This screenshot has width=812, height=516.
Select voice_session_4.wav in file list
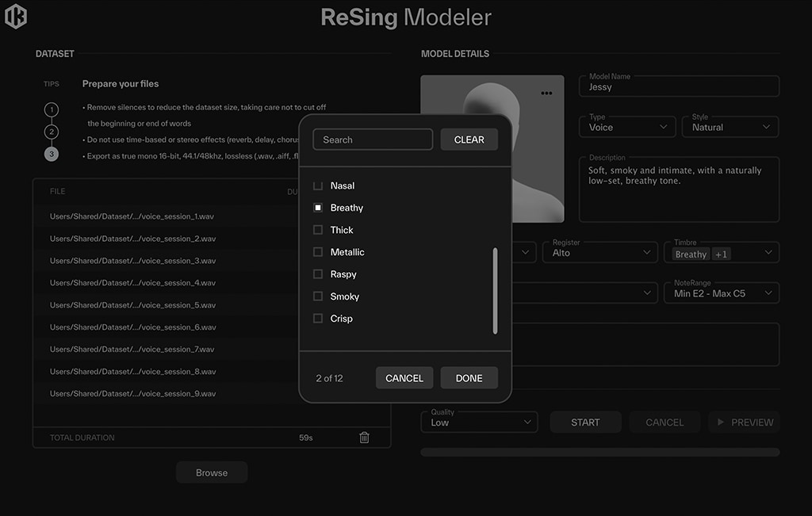point(132,283)
